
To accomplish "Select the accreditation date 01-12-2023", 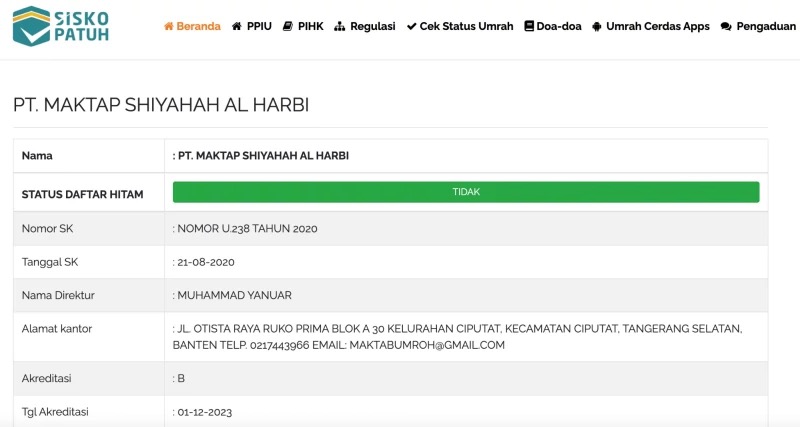I will tap(205, 412).
